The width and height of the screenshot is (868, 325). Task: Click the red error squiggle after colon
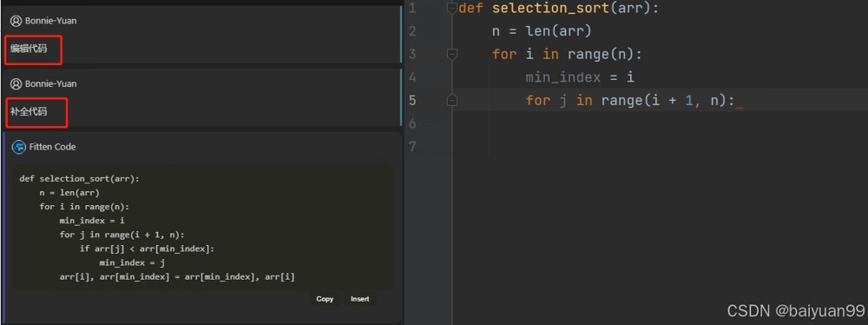click(739, 108)
